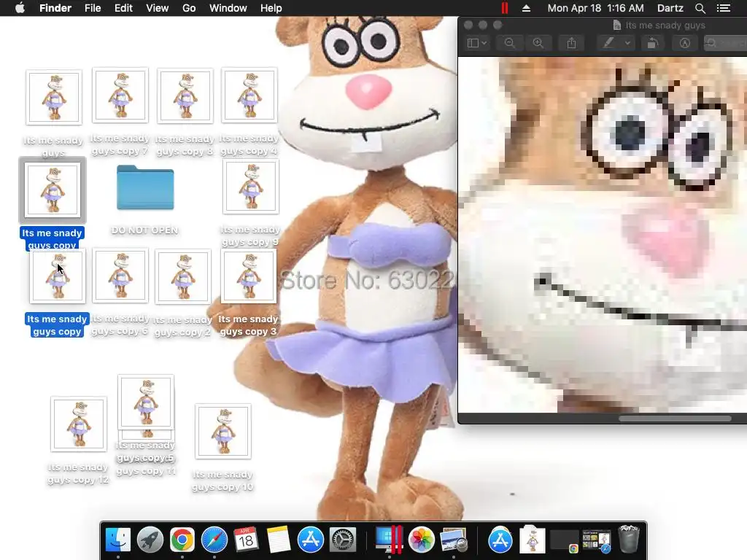
Task: Select the 'Its me snady guys copy 8' file
Action: [x=185, y=96]
